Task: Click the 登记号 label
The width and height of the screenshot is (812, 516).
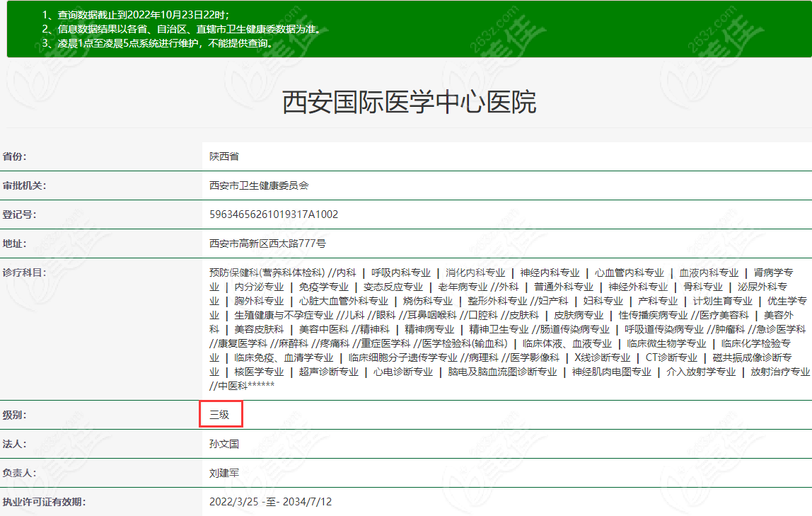Action: (19, 214)
